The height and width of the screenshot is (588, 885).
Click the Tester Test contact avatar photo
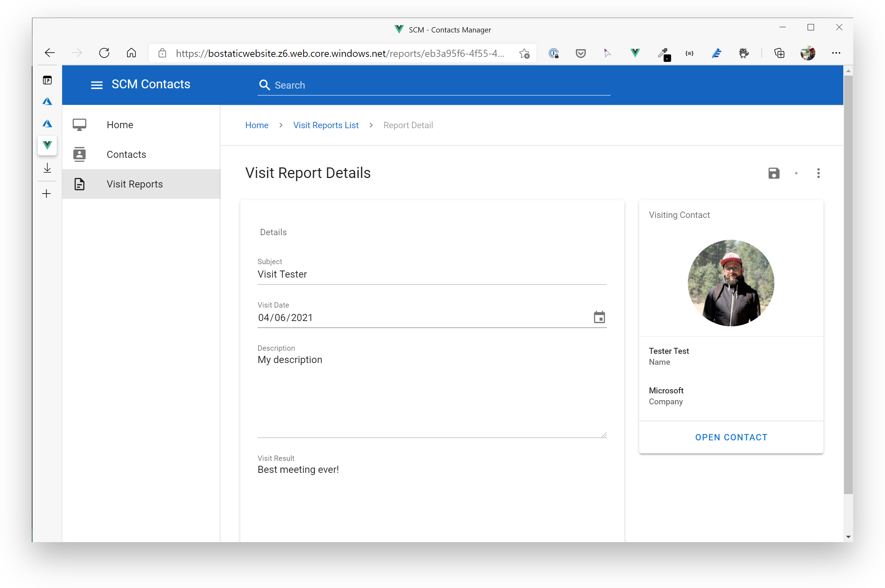(x=731, y=283)
